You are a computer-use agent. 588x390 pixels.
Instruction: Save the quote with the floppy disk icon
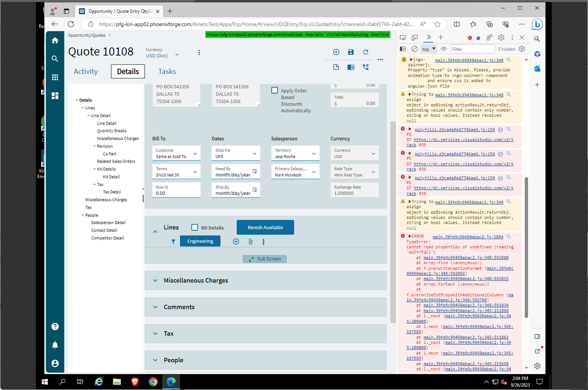pyautogui.click(x=351, y=52)
